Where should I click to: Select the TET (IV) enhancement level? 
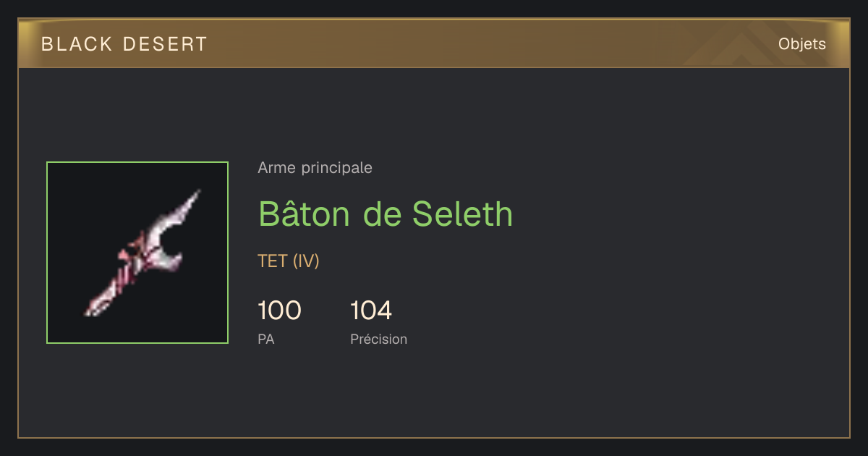pos(289,261)
